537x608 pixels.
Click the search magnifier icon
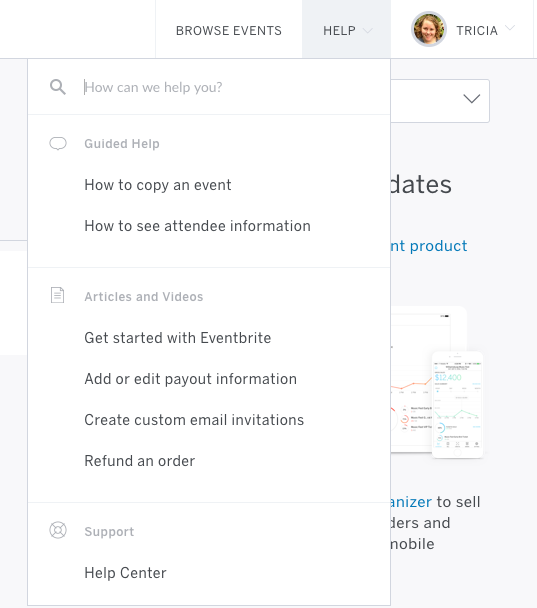pos(58,87)
